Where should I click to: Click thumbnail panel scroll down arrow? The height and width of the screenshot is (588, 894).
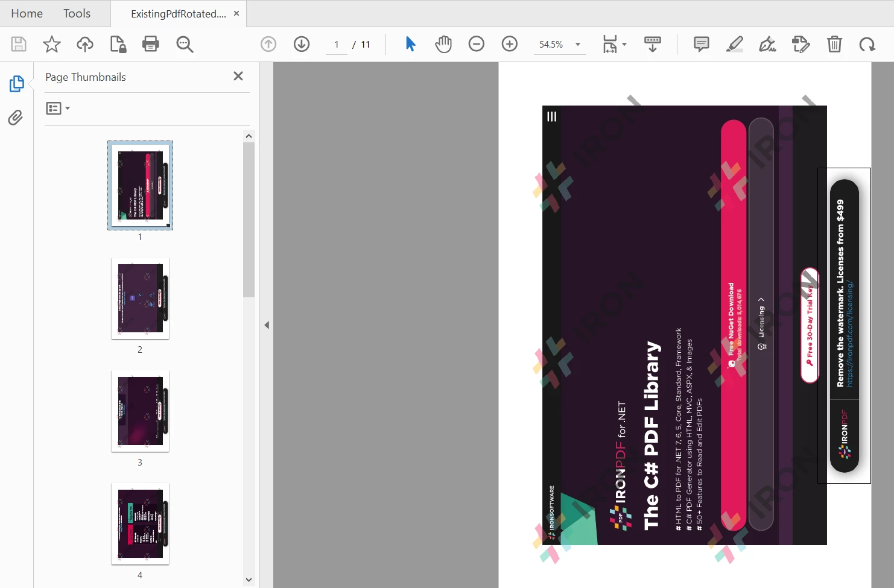(x=249, y=580)
